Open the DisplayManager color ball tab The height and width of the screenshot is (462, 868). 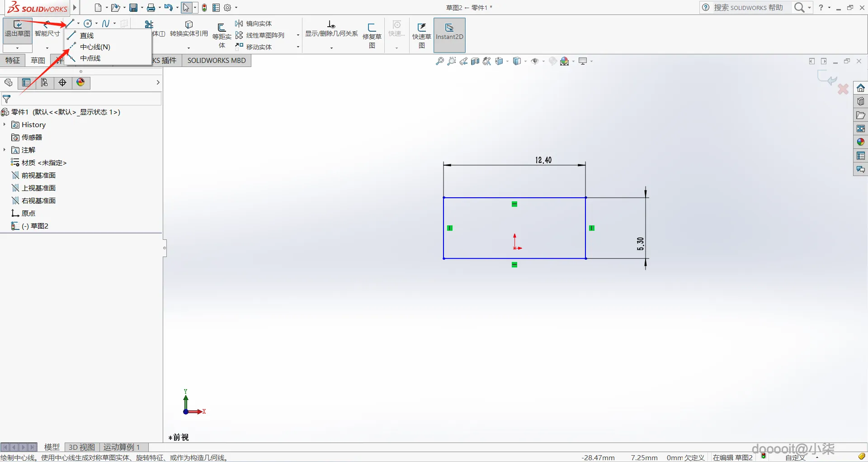[x=80, y=82]
